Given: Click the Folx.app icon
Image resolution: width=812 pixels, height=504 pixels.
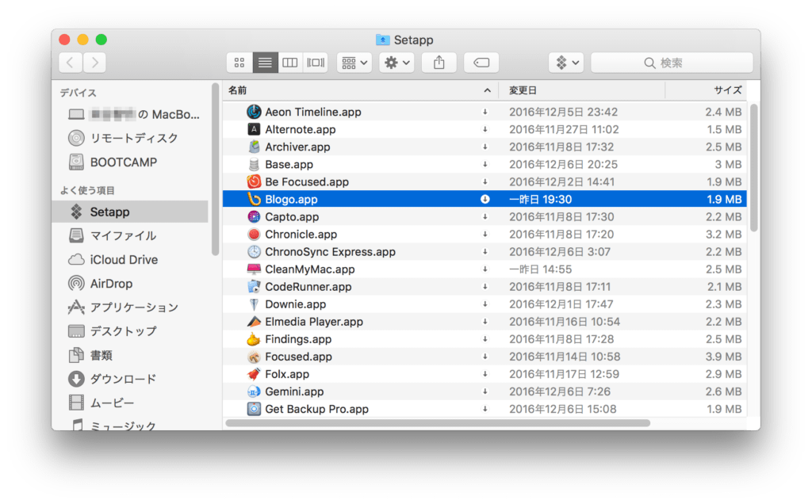Looking at the screenshot, I should [x=254, y=374].
